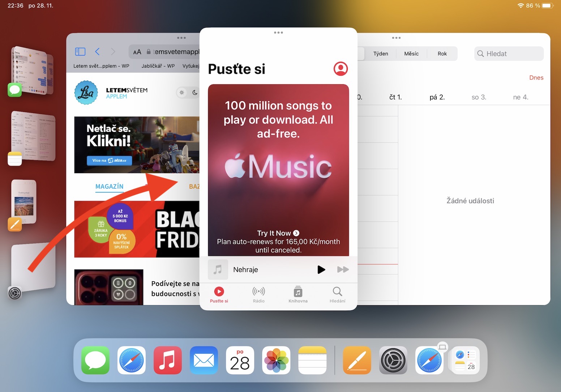Switch to Settings stage in Stage Manager
Image resolution: width=561 pixels, height=392 pixels.
pyautogui.click(x=33, y=268)
